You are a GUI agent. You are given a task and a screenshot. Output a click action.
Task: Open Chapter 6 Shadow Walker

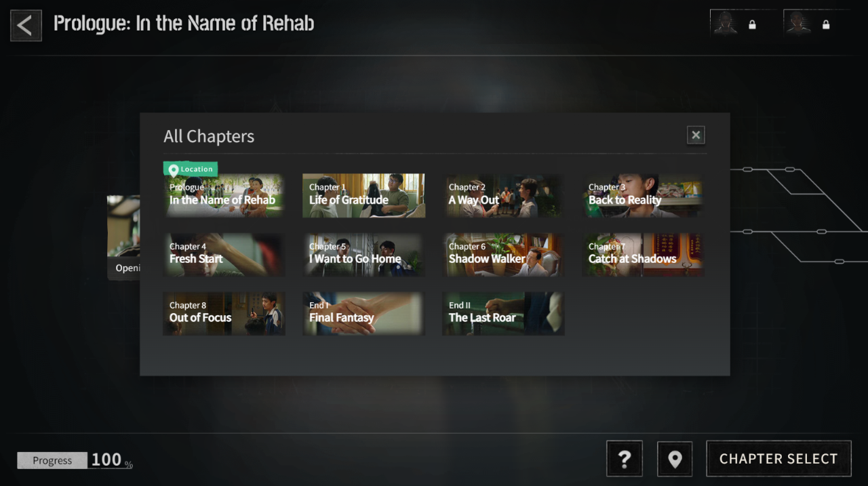click(x=503, y=255)
